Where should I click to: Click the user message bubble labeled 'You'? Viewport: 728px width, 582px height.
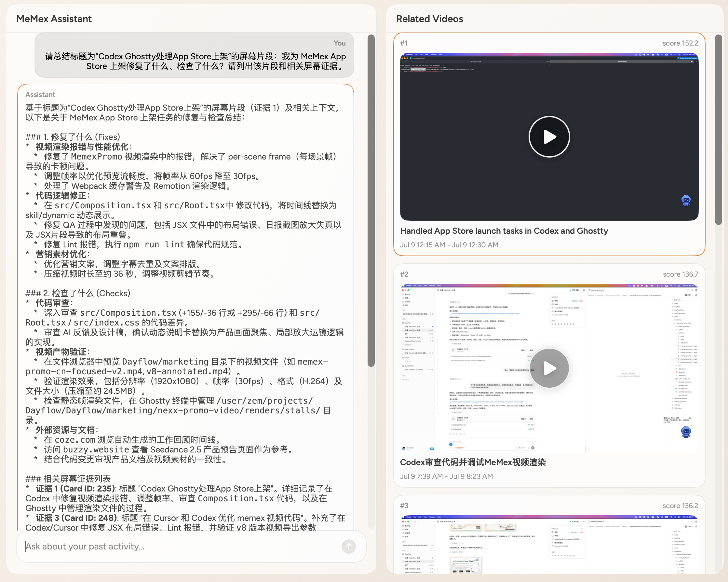point(195,55)
